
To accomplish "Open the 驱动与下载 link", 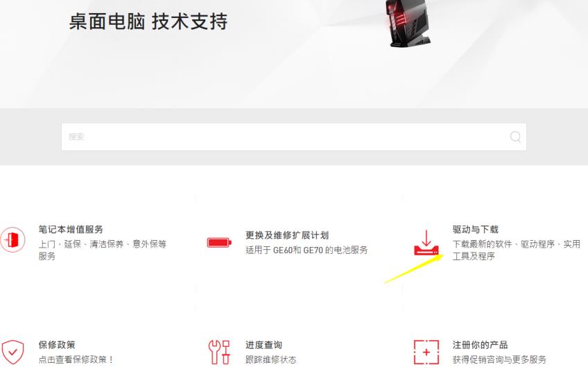I will point(475,229).
